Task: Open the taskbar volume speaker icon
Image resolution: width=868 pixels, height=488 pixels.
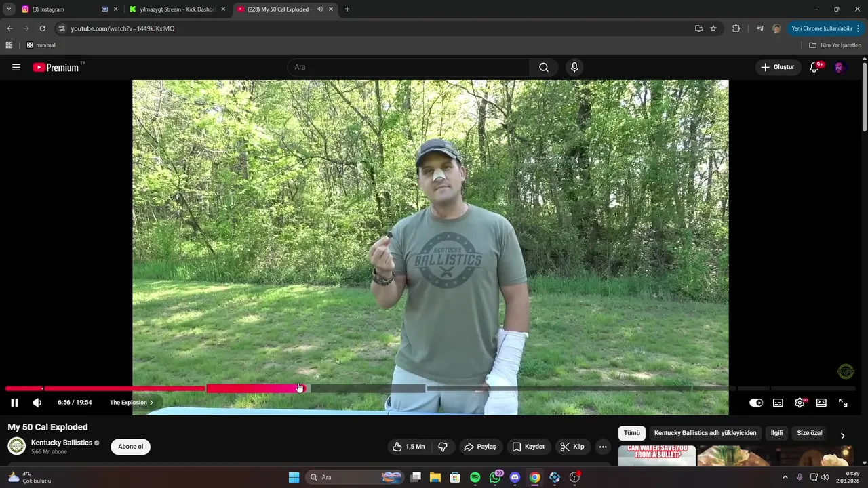Action: coord(825,477)
